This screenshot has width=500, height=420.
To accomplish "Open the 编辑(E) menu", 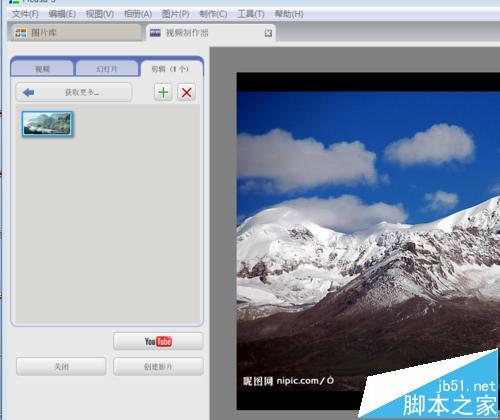I will [62, 14].
